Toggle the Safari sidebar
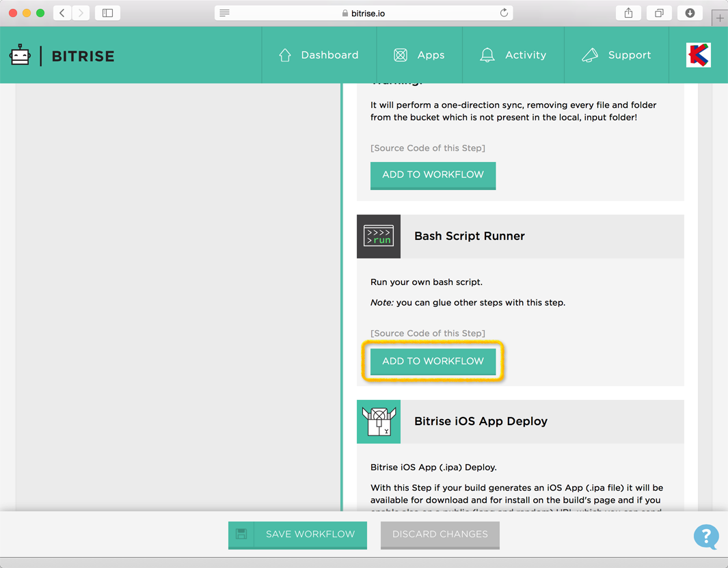Viewport: 728px width, 568px height. tap(107, 12)
